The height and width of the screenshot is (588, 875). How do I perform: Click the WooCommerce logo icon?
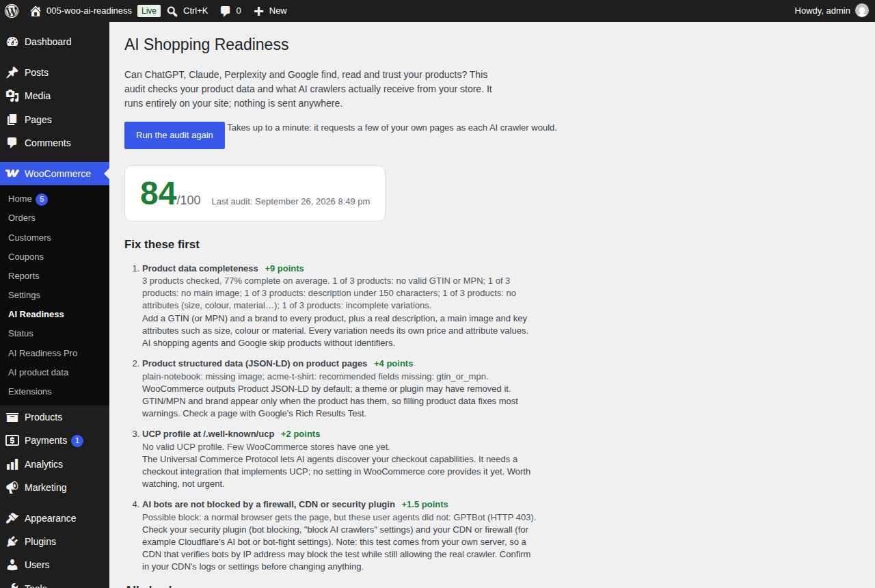pyautogui.click(x=12, y=174)
